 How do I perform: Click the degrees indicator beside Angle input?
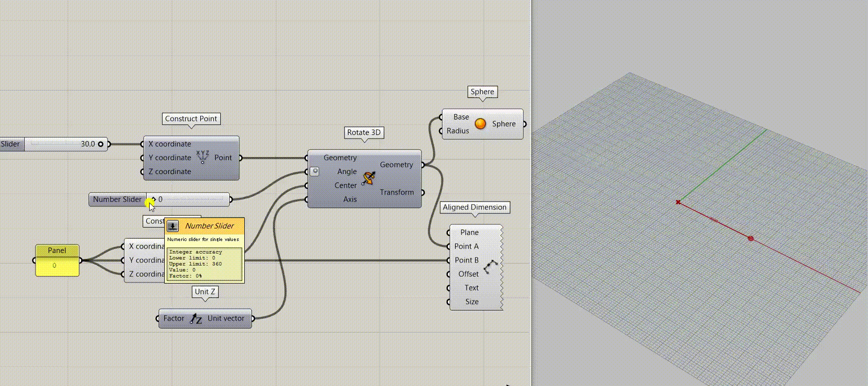pos(314,171)
